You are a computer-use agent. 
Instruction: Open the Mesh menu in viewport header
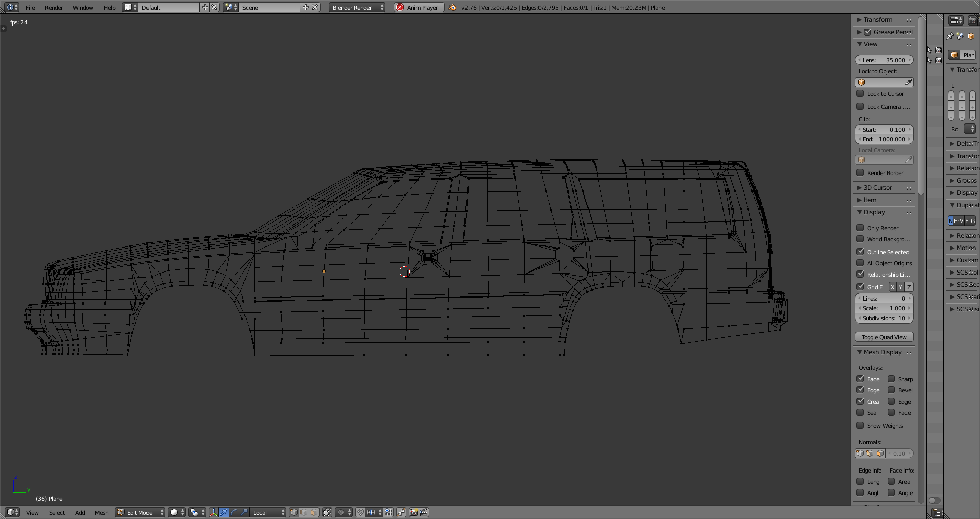[102, 513]
